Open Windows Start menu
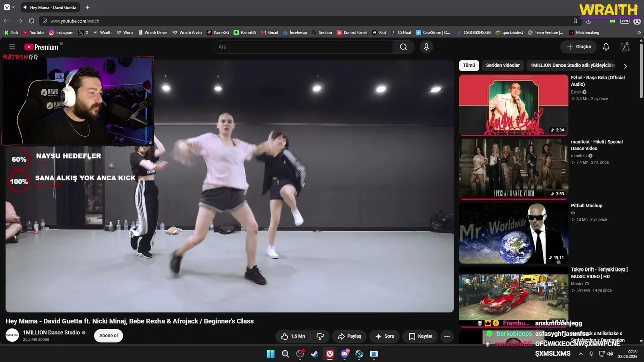Screen dimensions: 644x362 (x=270, y=354)
